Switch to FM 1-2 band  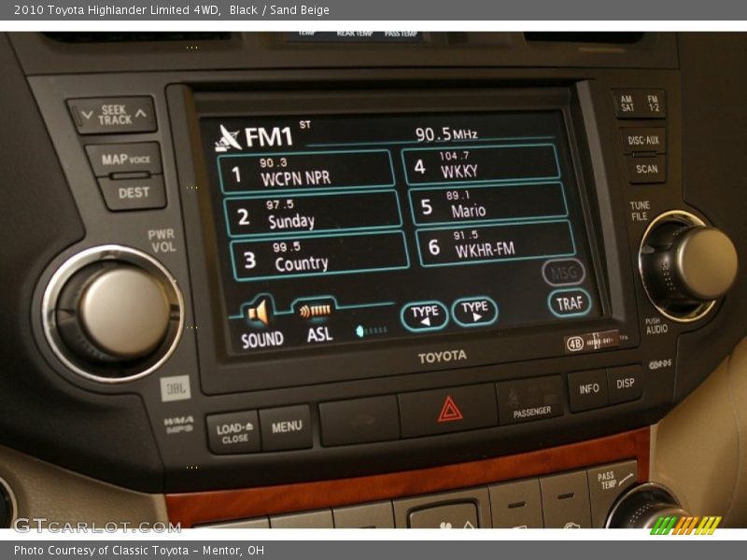(x=653, y=104)
